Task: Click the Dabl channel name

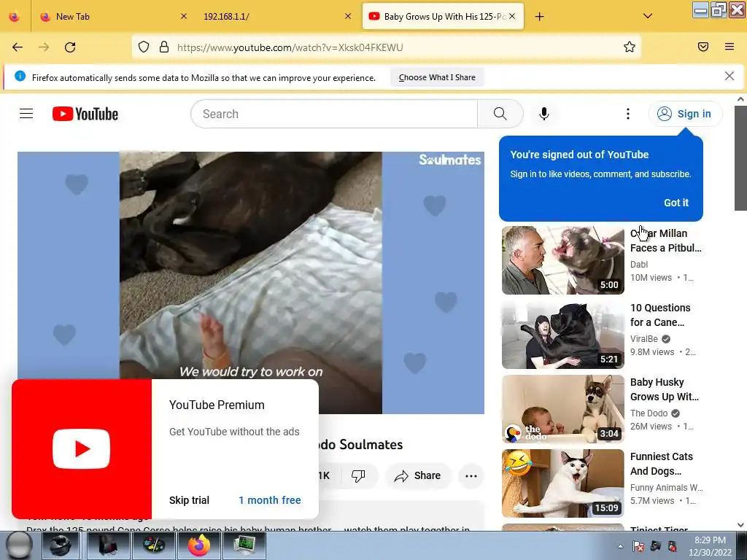Action: tap(639, 264)
